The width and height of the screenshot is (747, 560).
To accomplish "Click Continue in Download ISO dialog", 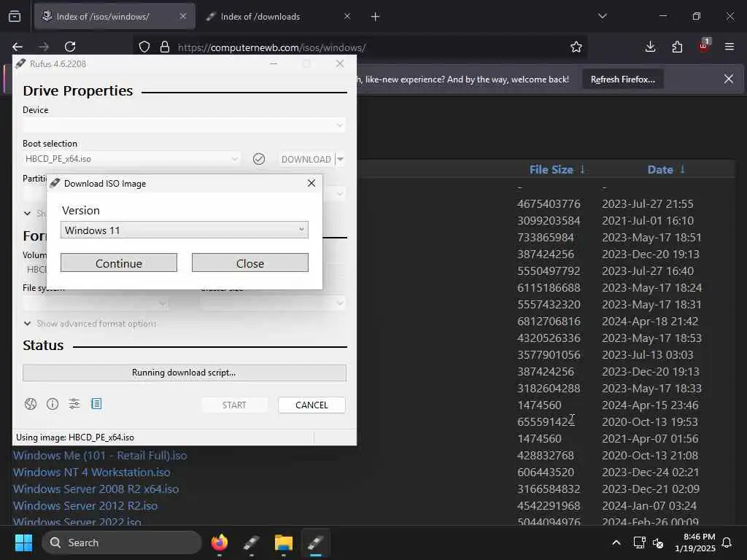I will point(119,262).
